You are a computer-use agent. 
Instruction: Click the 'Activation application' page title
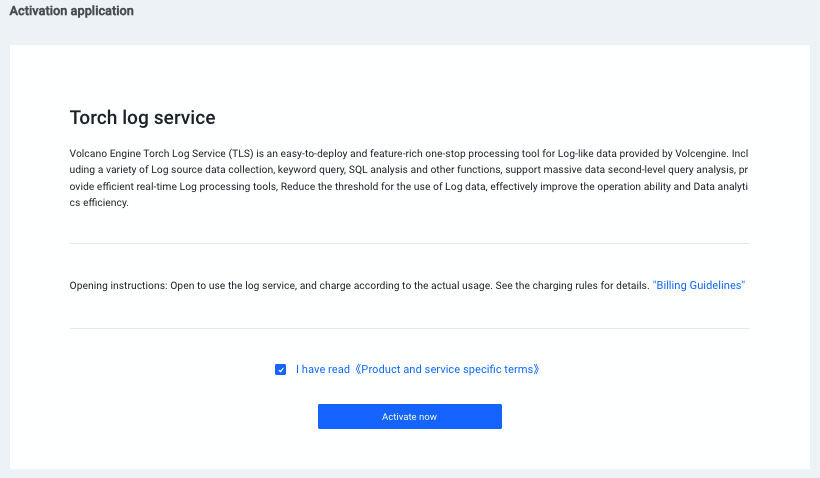click(72, 10)
